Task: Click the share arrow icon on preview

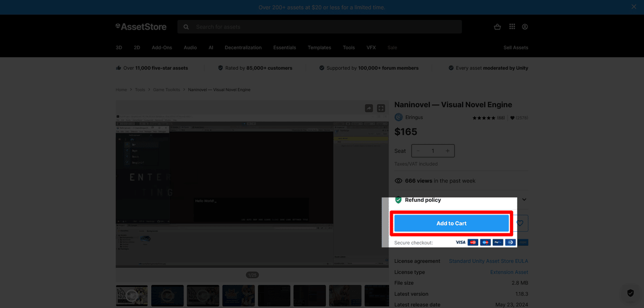Action: click(369, 108)
